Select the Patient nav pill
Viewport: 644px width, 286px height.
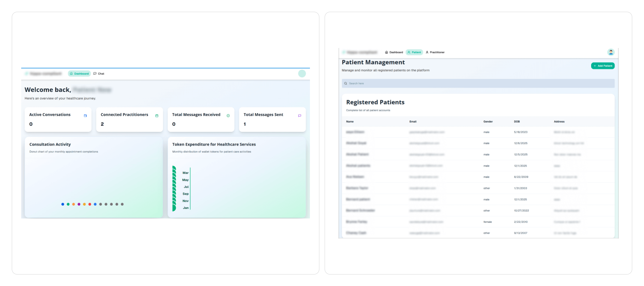pos(414,52)
